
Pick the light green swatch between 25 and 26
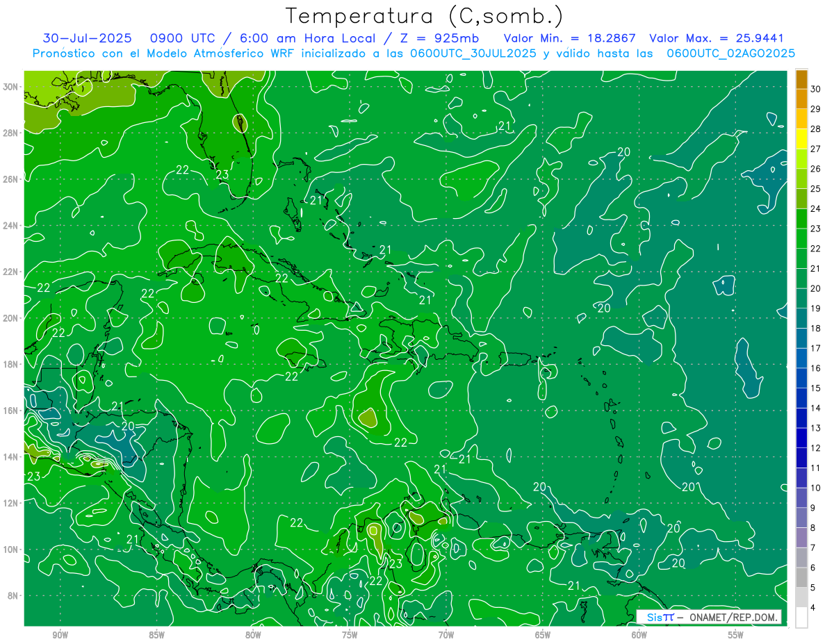coord(801,179)
